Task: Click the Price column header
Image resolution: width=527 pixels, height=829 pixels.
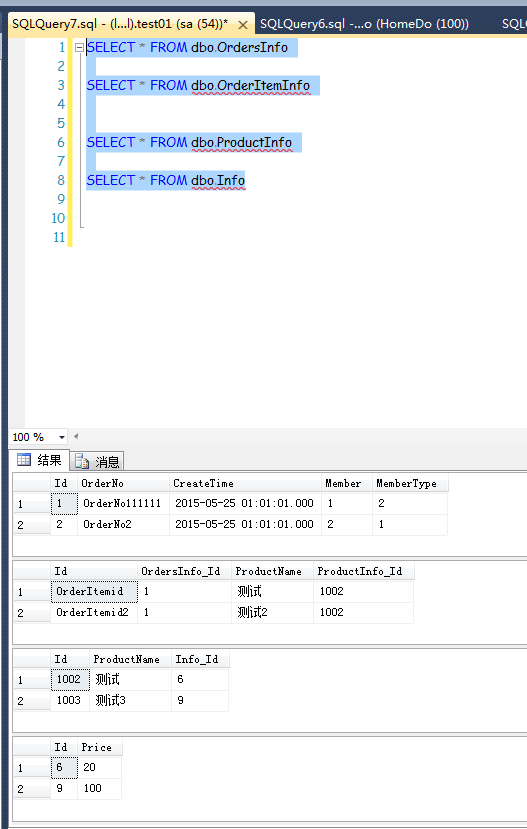Action: coord(100,748)
